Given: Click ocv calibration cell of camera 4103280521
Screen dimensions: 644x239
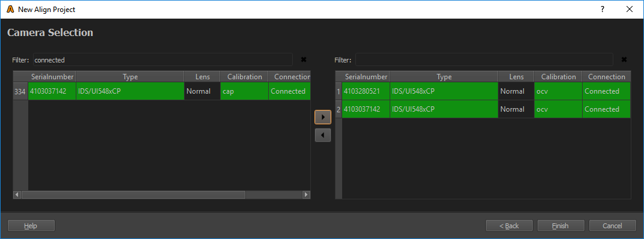Looking at the screenshot, I should [x=558, y=91].
